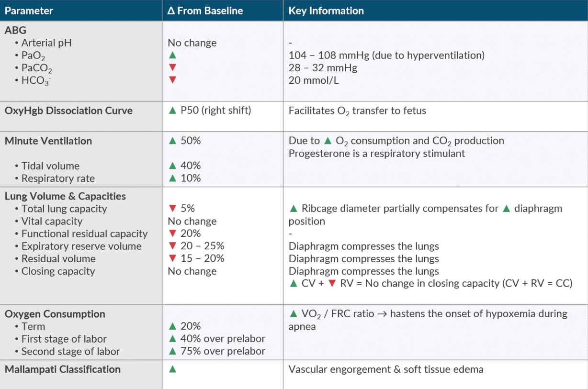
Task: Click the "Oxygen Consumption" section heading
Action: point(55,314)
